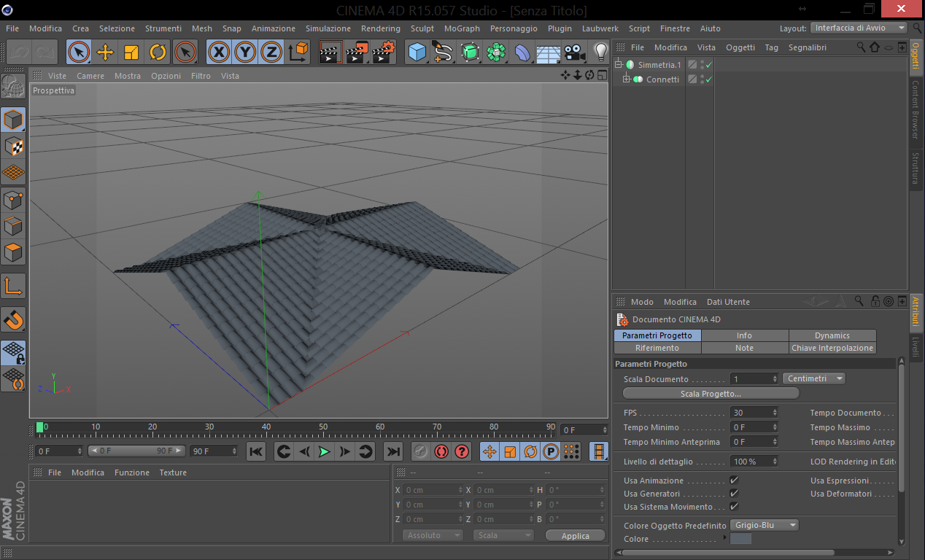This screenshot has width=925, height=560.
Task: Click the Render to Picture Viewer icon
Action: click(357, 52)
